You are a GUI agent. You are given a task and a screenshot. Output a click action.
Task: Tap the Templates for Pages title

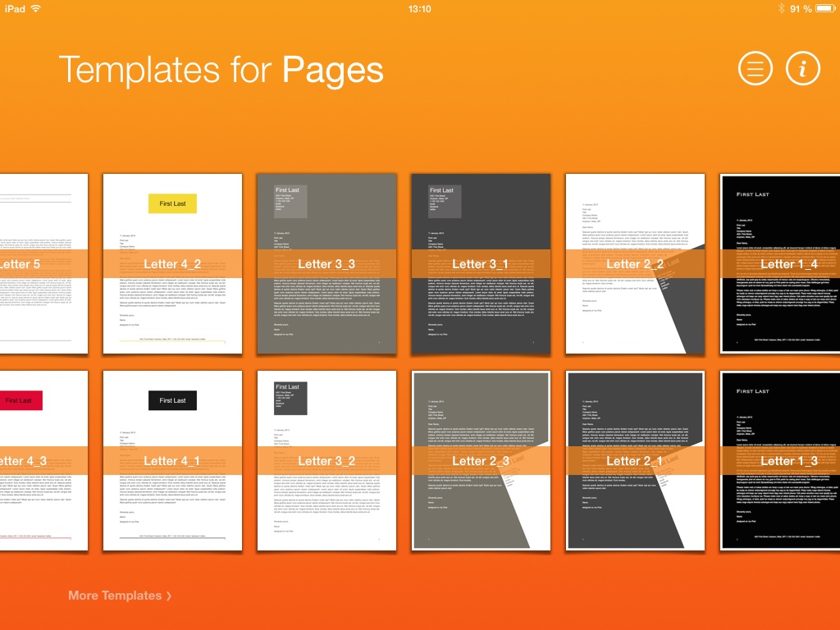pyautogui.click(x=221, y=70)
